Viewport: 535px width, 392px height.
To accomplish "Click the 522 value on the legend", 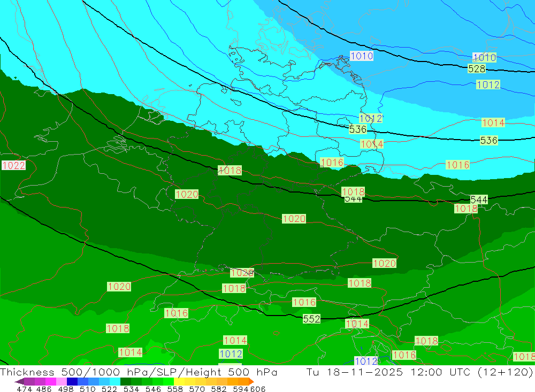I will [x=109, y=389].
